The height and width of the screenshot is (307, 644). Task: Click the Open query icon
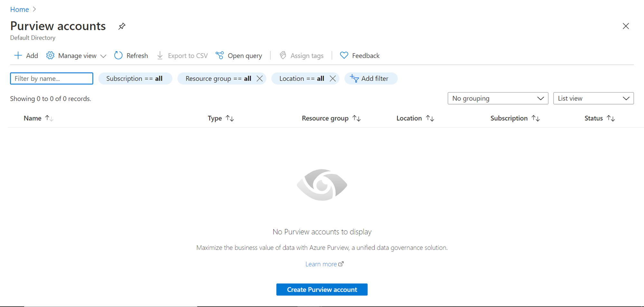220,55
